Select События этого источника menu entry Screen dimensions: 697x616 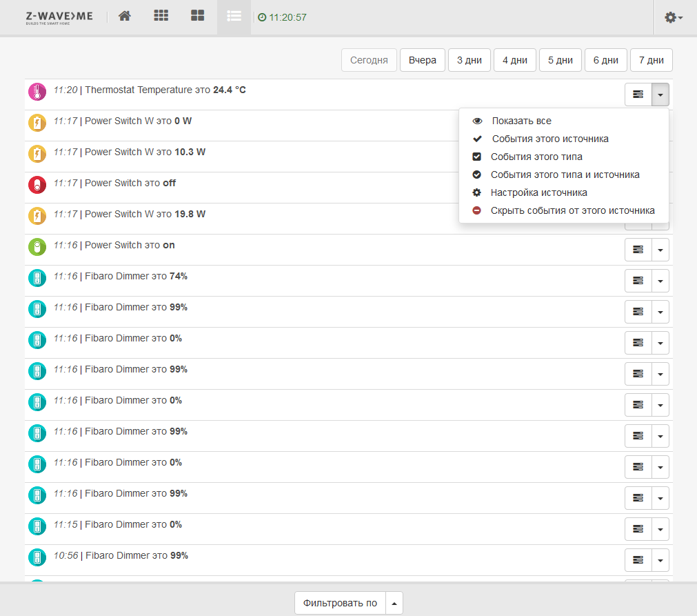click(x=564, y=139)
